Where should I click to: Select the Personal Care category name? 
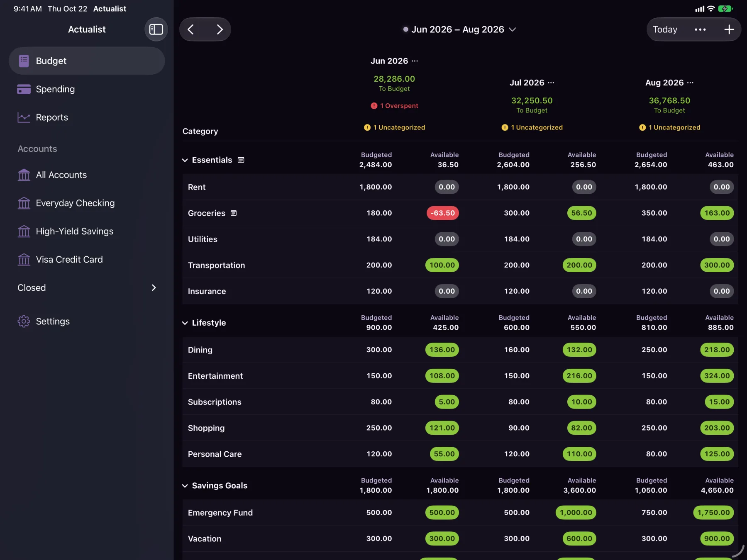pyautogui.click(x=215, y=454)
